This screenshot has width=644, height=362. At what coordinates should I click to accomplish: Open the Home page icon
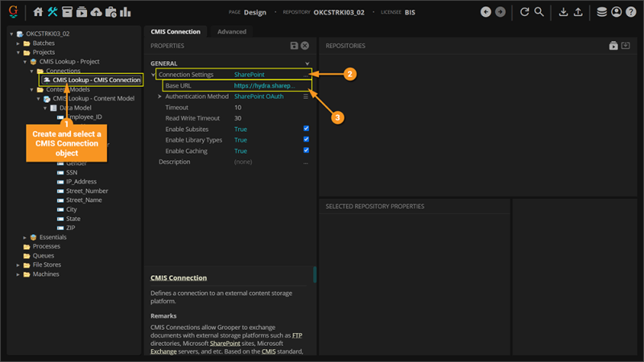tap(38, 12)
